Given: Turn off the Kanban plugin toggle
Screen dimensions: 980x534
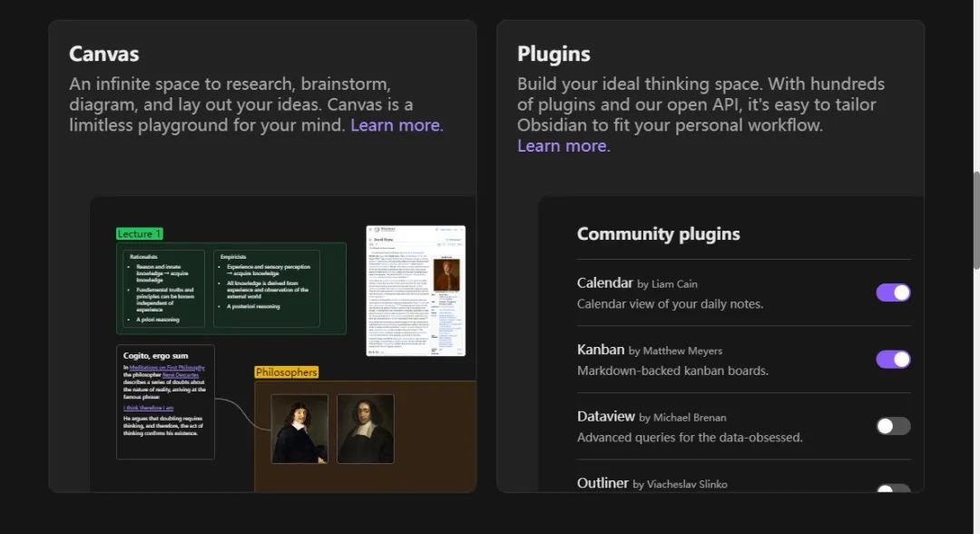Looking at the screenshot, I should click(x=893, y=359).
